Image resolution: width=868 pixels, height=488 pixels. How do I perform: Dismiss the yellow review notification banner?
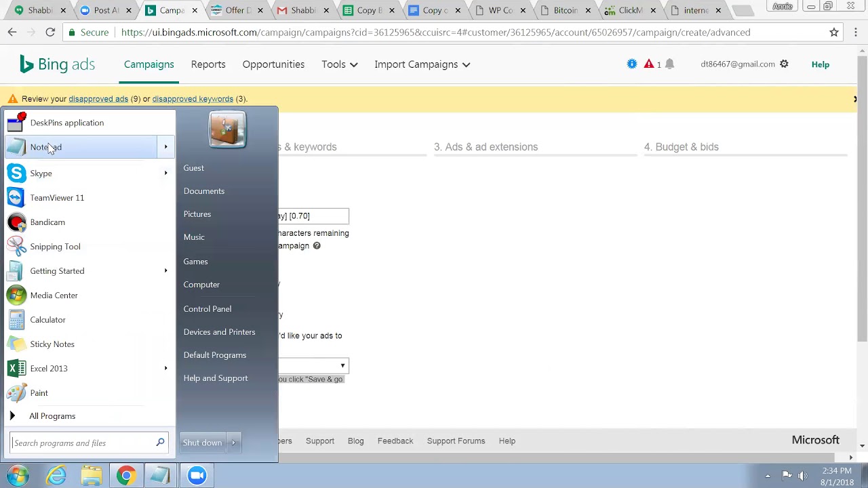pos(855,99)
